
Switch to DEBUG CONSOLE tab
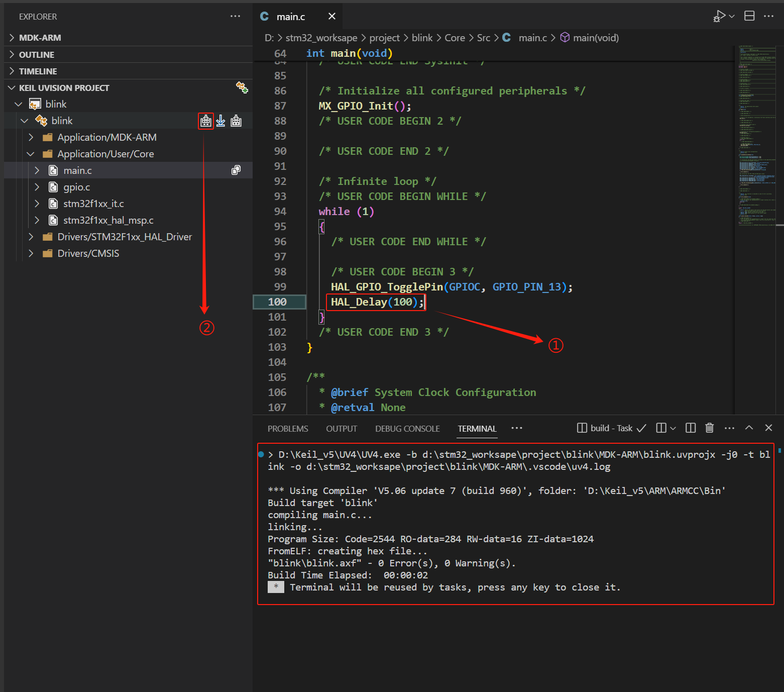tap(407, 429)
